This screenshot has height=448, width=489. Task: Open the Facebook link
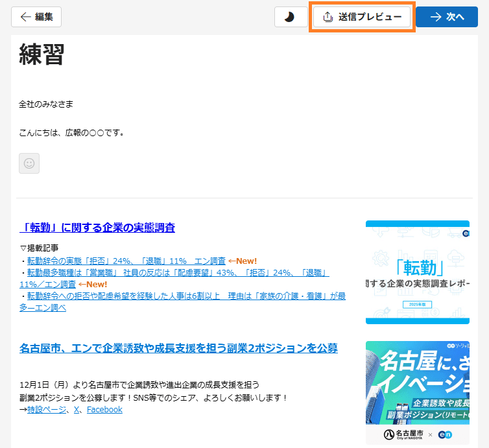pyautogui.click(x=104, y=410)
